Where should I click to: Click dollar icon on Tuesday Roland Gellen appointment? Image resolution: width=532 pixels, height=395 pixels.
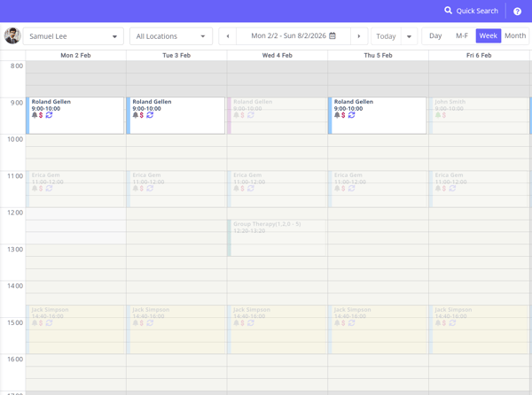coord(142,115)
